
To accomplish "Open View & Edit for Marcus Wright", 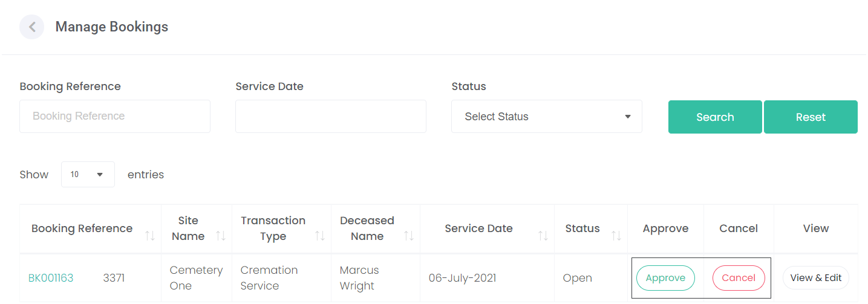I will click(x=816, y=278).
